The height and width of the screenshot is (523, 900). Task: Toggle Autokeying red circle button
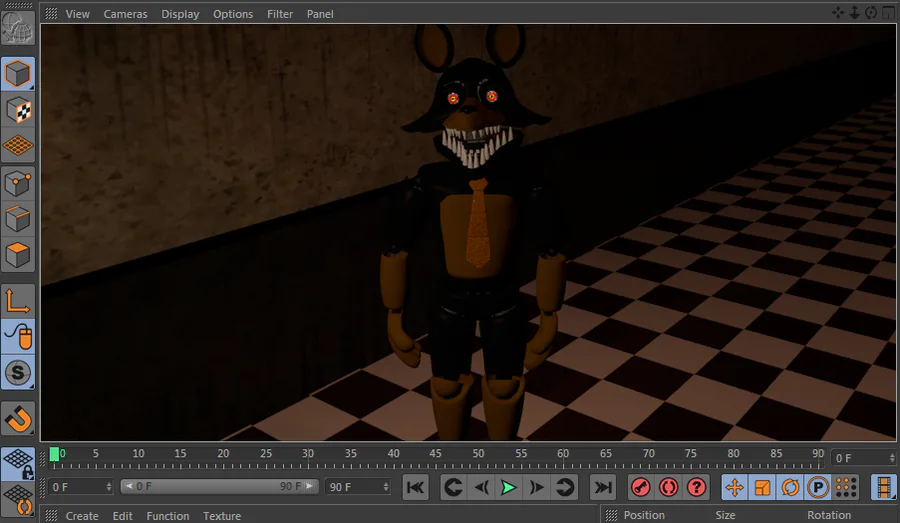[669, 487]
